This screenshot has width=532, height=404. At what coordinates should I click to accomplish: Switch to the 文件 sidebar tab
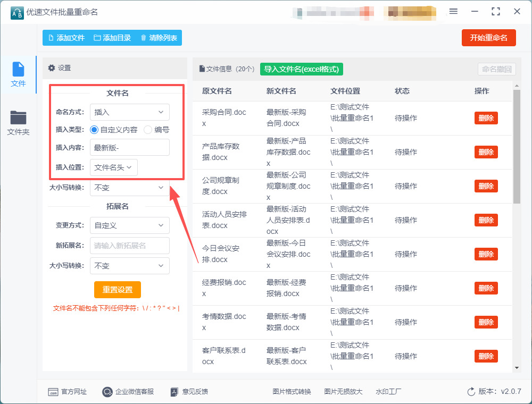click(18, 74)
